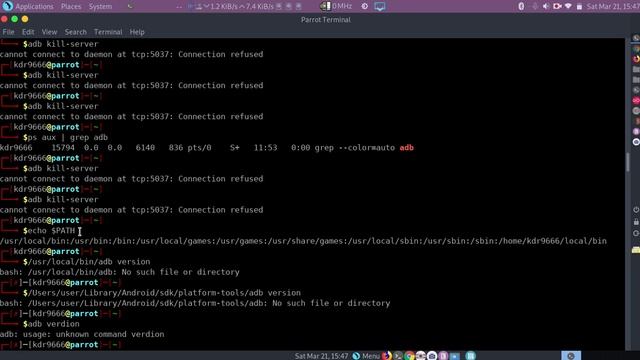The width and height of the screenshot is (640, 360).
Task: Click the ps aux | grep adb command
Action: point(65,137)
